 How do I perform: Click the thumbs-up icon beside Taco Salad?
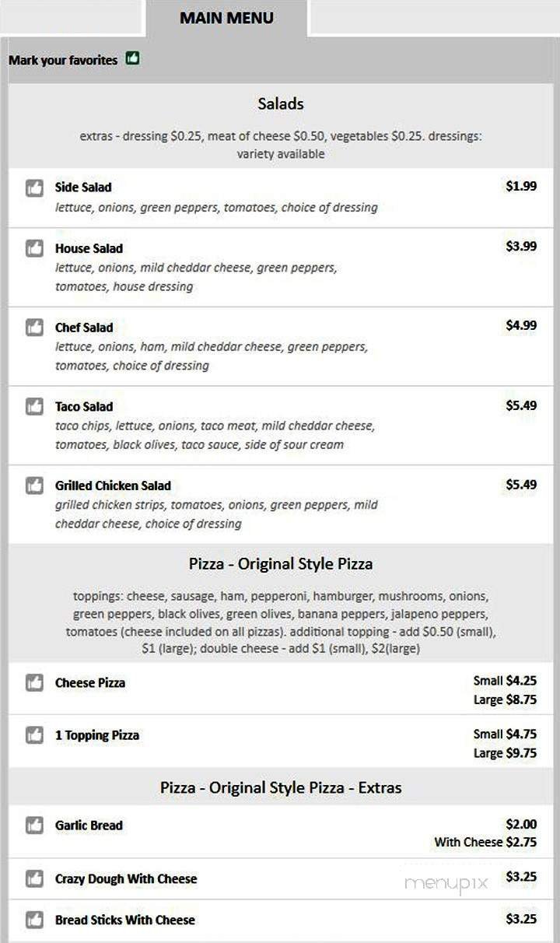pyautogui.click(x=33, y=406)
